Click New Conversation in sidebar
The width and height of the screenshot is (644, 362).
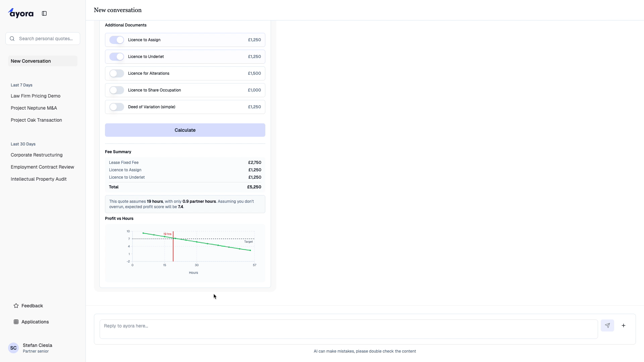coord(31,61)
